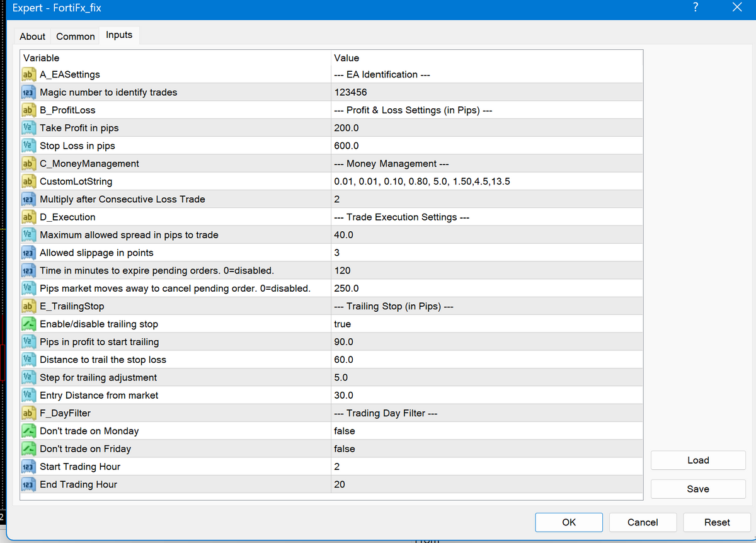The height and width of the screenshot is (543, 756).
Task: Click the double value icon beside Take Profit
Action: click(x=28, y=127)
